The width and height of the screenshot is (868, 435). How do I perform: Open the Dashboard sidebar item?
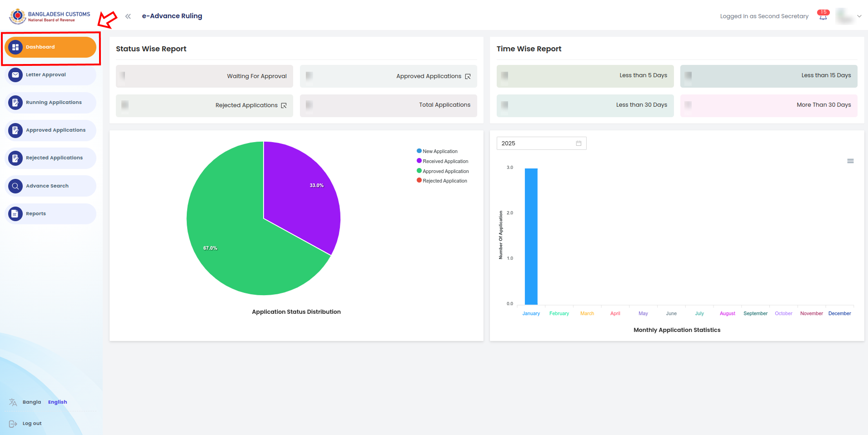pos(50,47)
